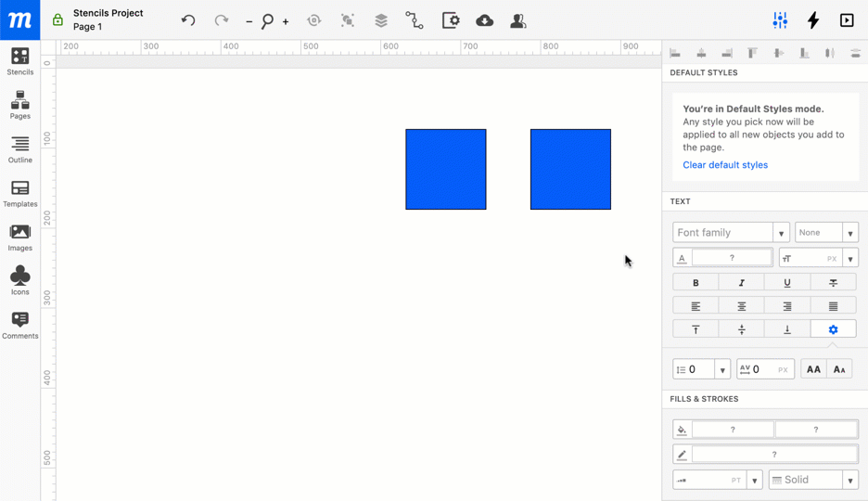Viewport: 868px width, 501px height.
Task: Click the text color swatch field
Action: (732, 258)
